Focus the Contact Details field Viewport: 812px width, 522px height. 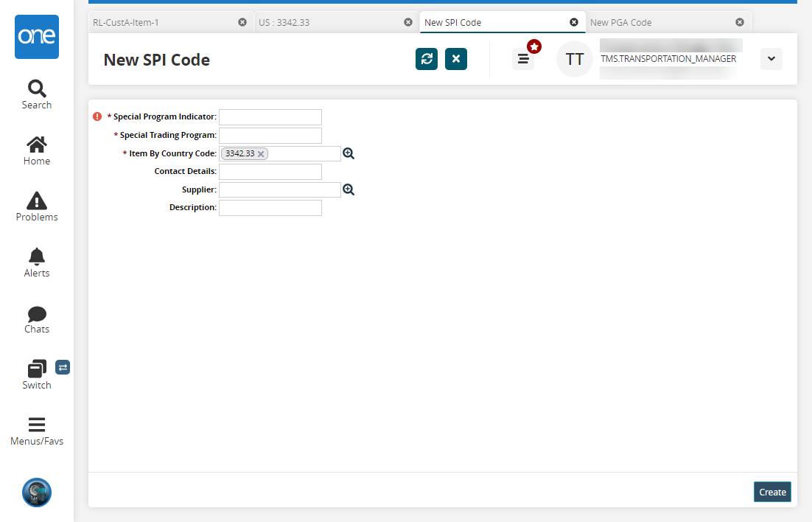270,172
